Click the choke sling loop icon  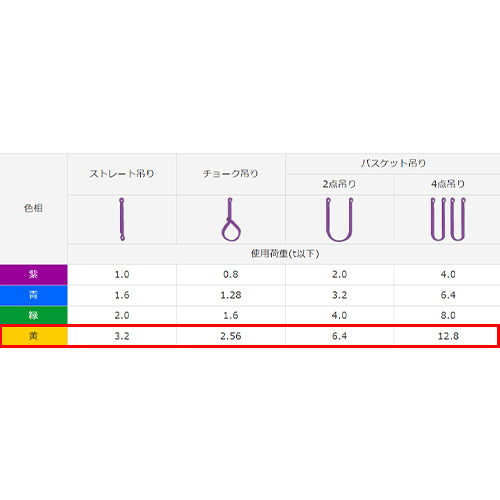click(x=231, y=219)
